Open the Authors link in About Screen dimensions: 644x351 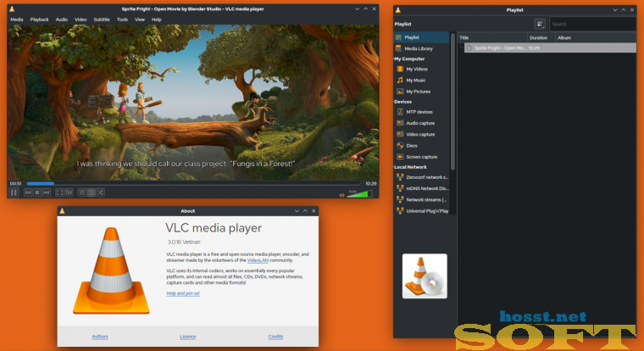tap(100, 337)
